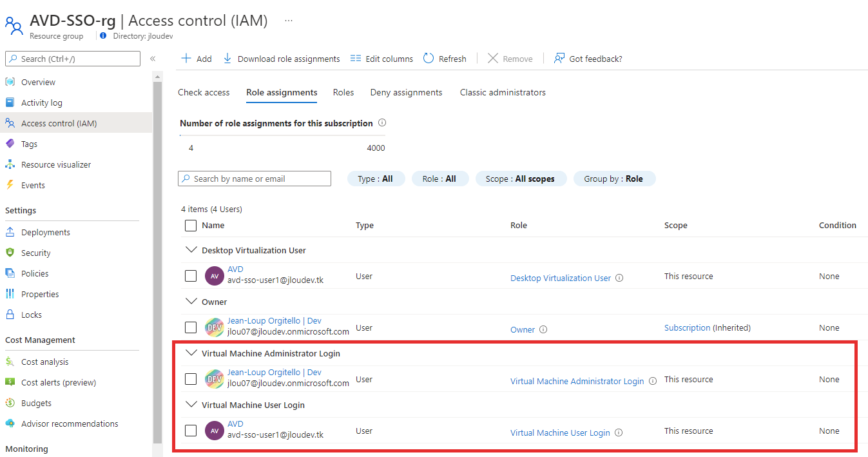Screen dimensions: 868x457
Task: Click info icon next to Directory
Action: coord(103,36)
